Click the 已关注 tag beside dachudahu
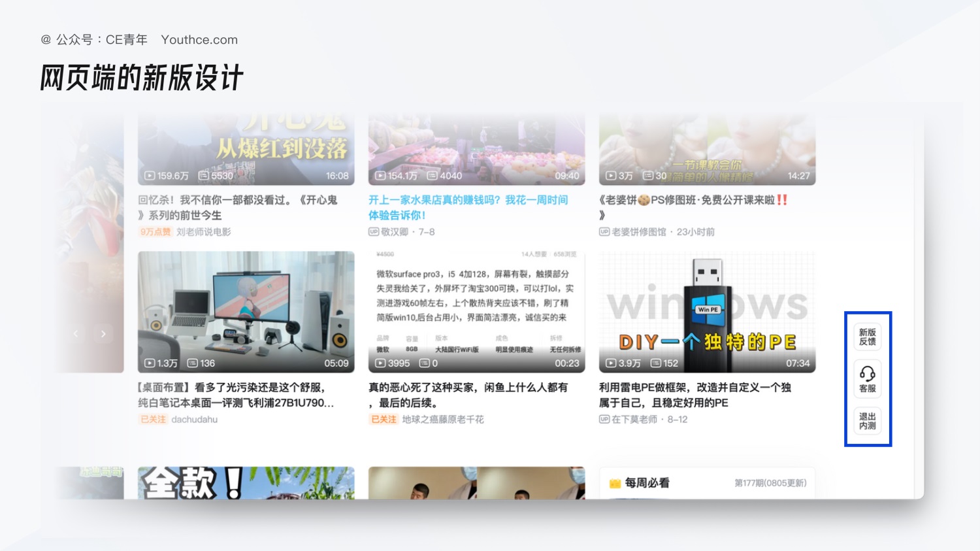The height and width of the screenshot is (551, 980). coord(153,420)
